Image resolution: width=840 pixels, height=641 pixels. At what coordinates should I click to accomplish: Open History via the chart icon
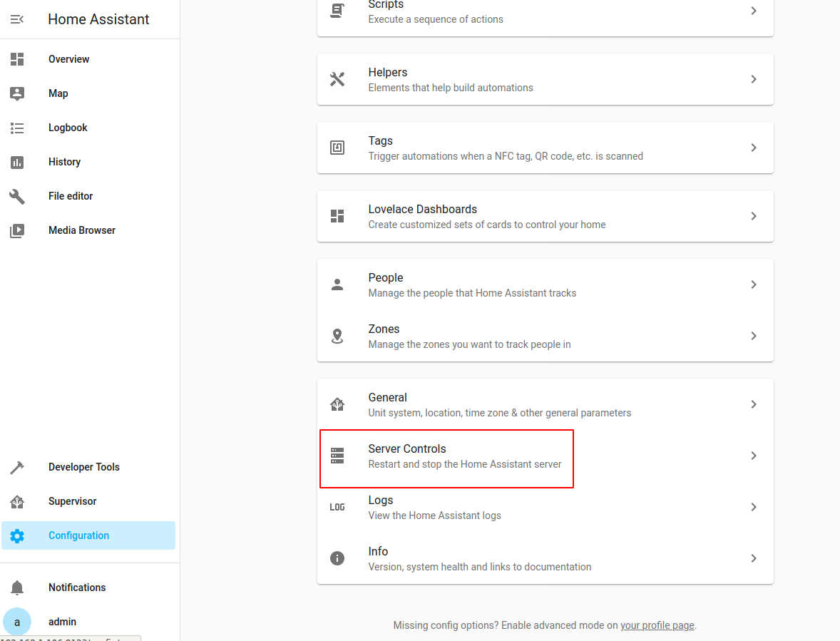17,162
